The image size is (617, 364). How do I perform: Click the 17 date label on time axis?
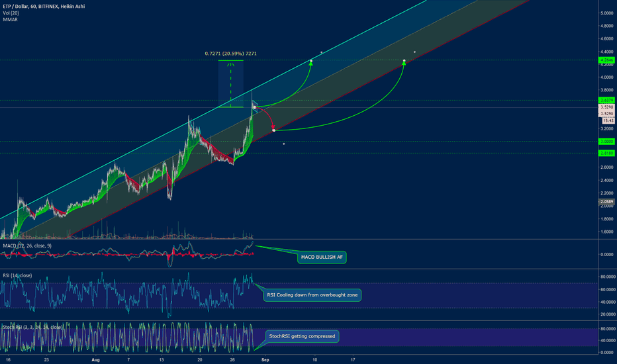(353, 359)
